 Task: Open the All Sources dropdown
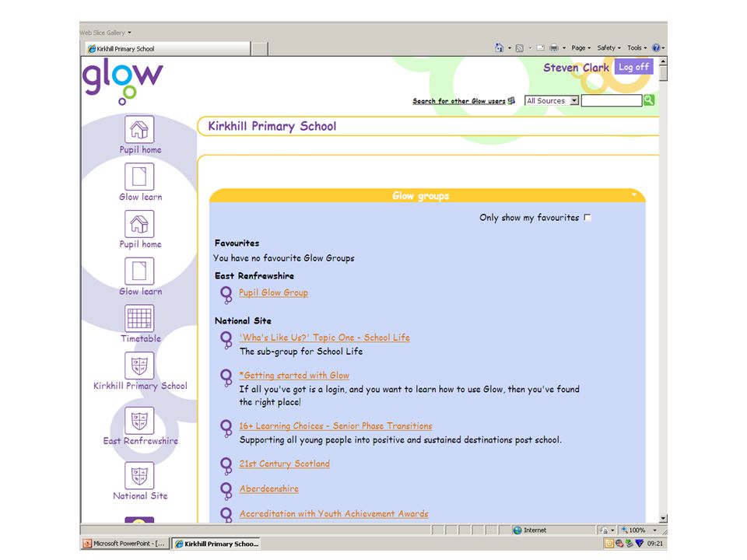click(552, 100)
